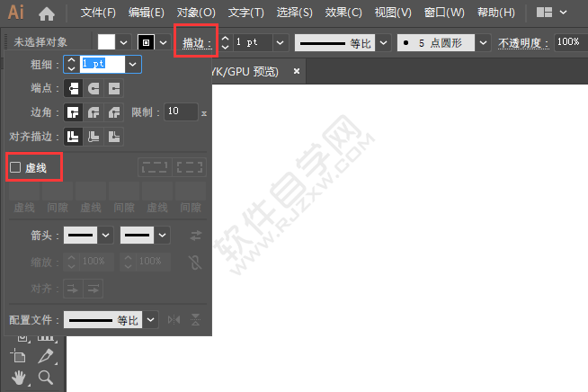Open the 文件(F) menu

tap(98, 13)
